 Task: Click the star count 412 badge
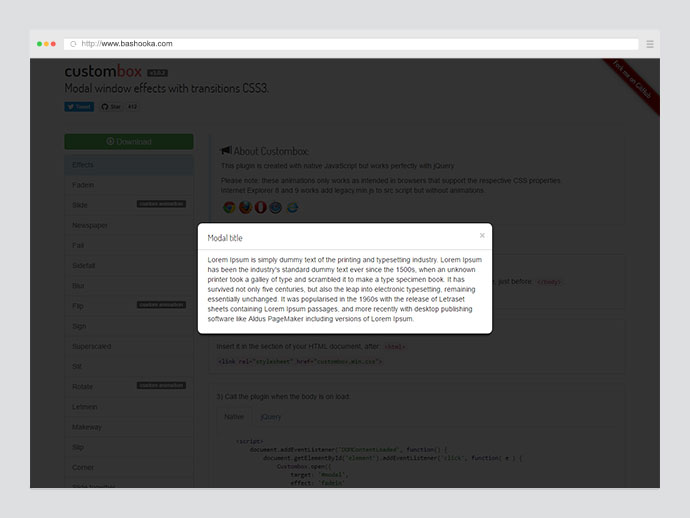132,107
